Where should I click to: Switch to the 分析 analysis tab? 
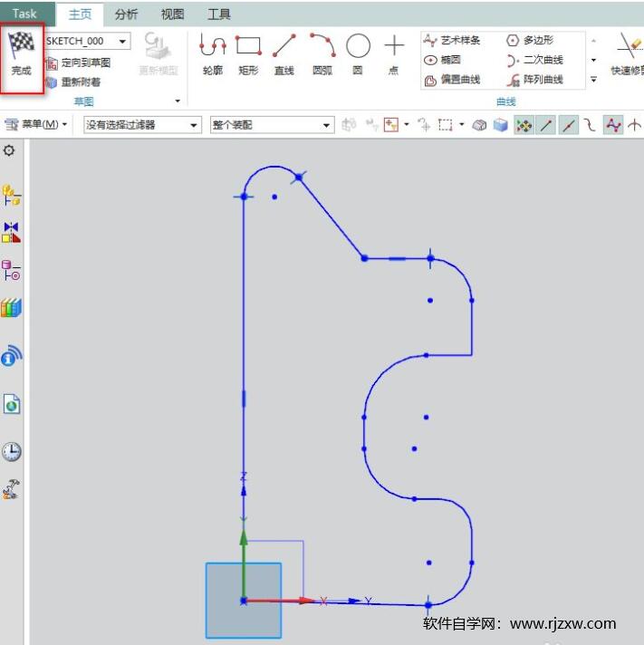(126, 14)
